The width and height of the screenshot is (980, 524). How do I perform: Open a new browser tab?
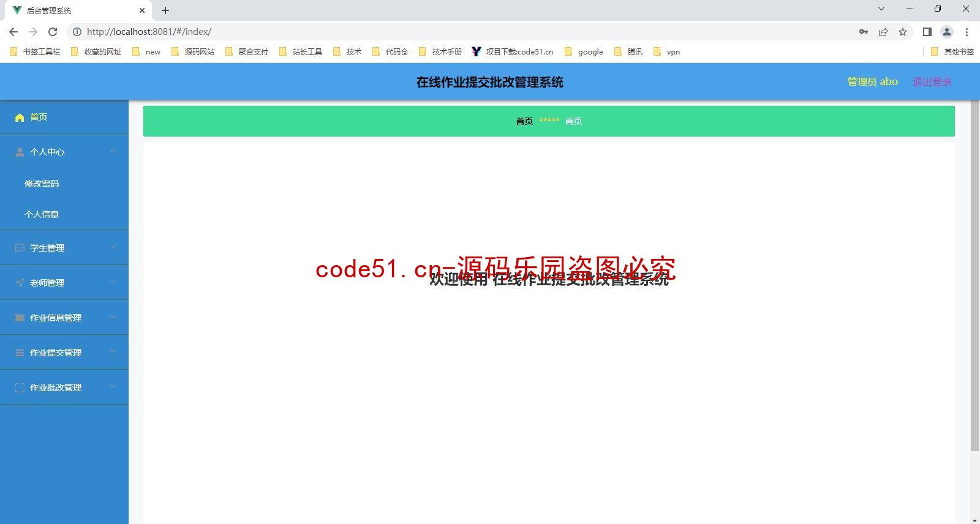pos(165,10)
